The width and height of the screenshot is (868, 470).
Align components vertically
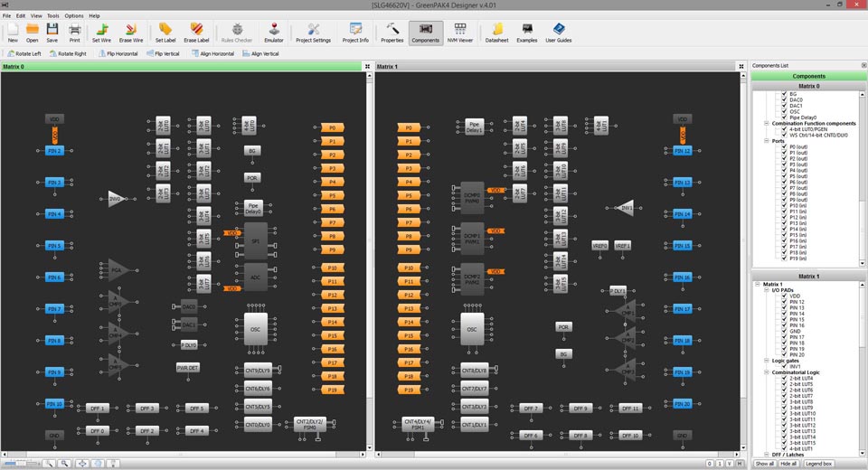pyautogui.click(x=260, y=53)
